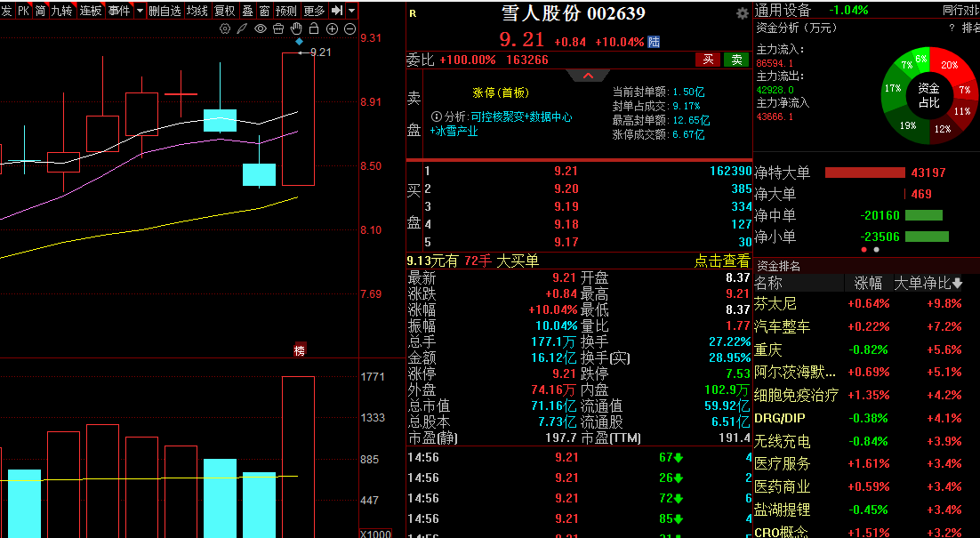This screenshot has width=980, height=538.
Task: Select the 细胞免疫治疗 row
Action: click(866, 395)
